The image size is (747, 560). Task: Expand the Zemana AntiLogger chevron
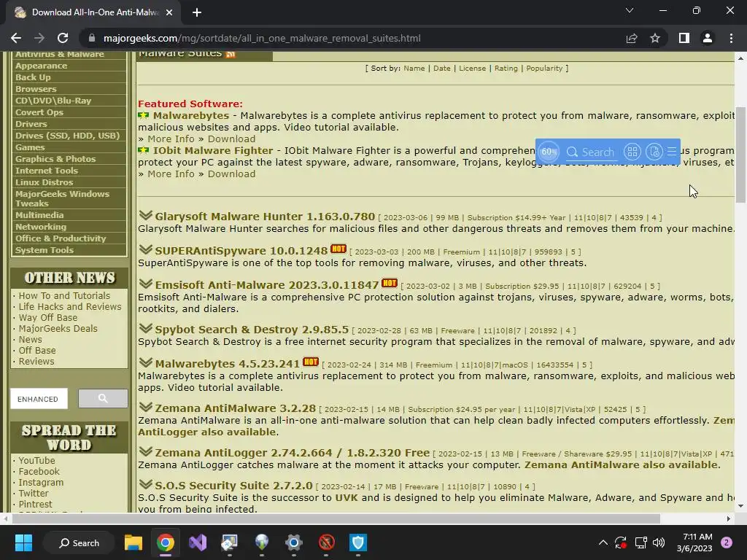[x=145, y=451]
